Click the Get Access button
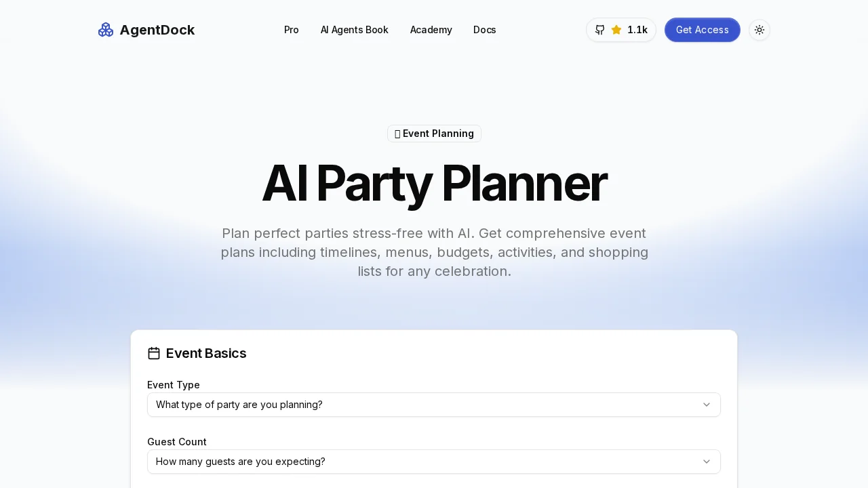Screen dimensions: 868x488 (703, 30)
